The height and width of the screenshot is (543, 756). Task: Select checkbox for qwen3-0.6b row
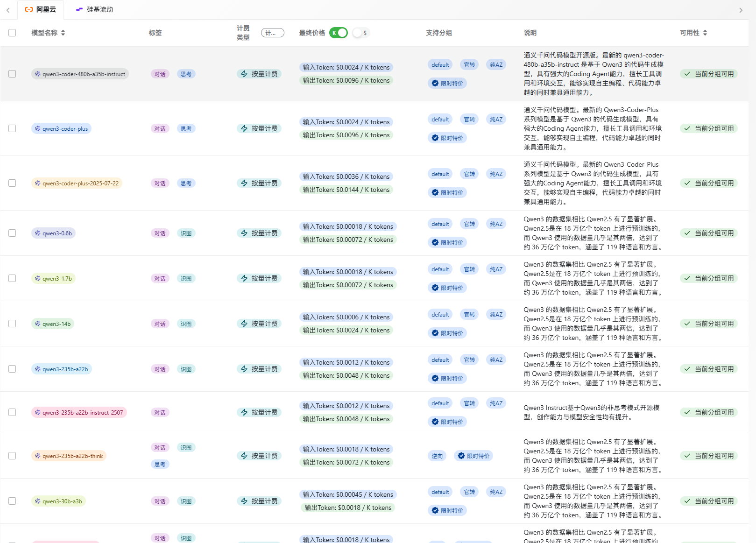point(12,233)
